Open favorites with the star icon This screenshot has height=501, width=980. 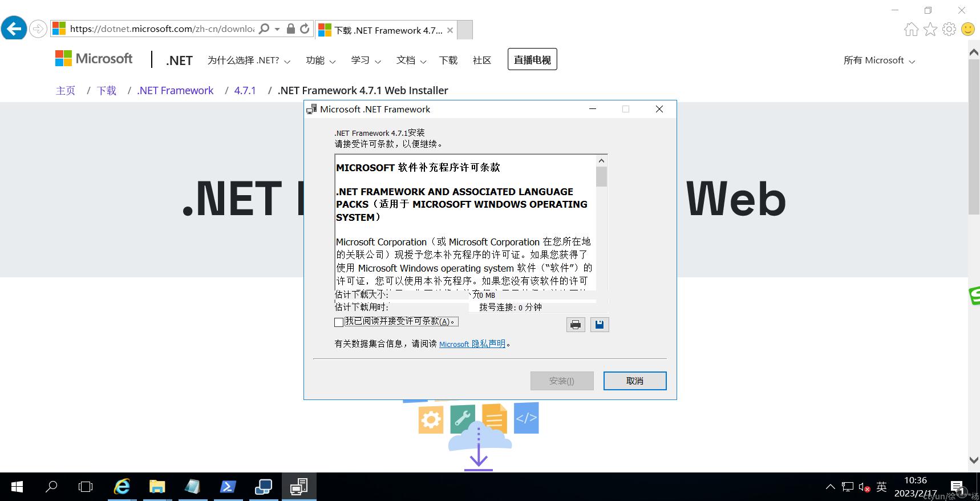(930, 29)
